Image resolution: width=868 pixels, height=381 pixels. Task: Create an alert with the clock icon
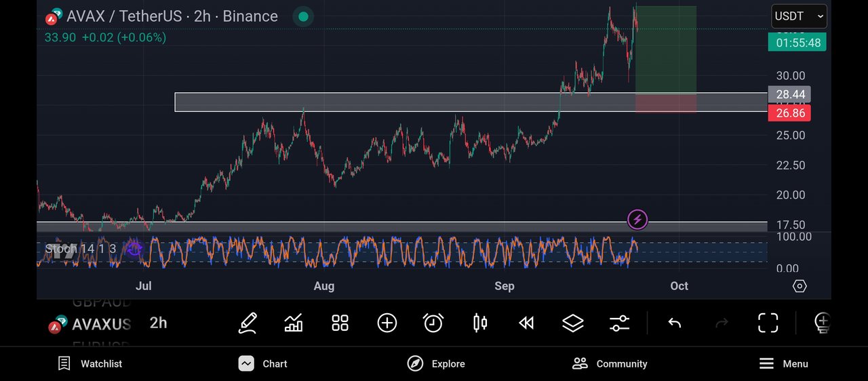point(433,323)
